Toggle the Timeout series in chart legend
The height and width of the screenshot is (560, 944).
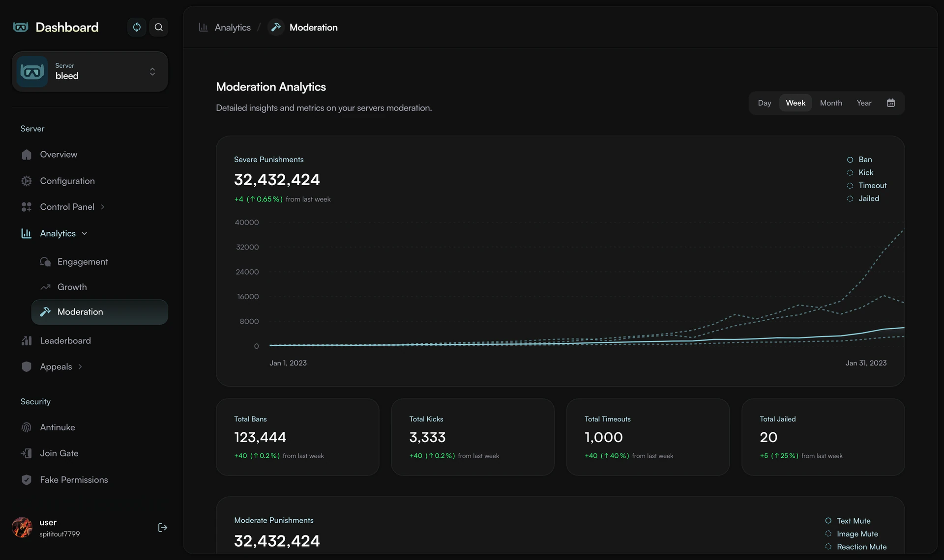pyautogui.click(x=866, y=186)
